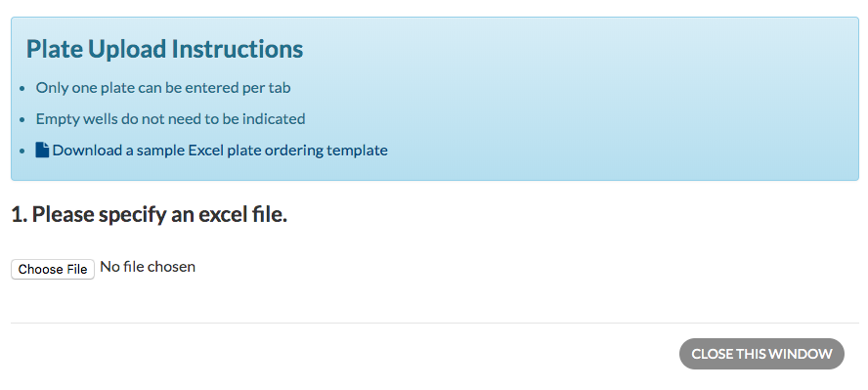Image resolution: width=868 pixels, height=390 pixels.
Task: Click the CLOSE THIS WINDOW button
Action: click(761, 354)
